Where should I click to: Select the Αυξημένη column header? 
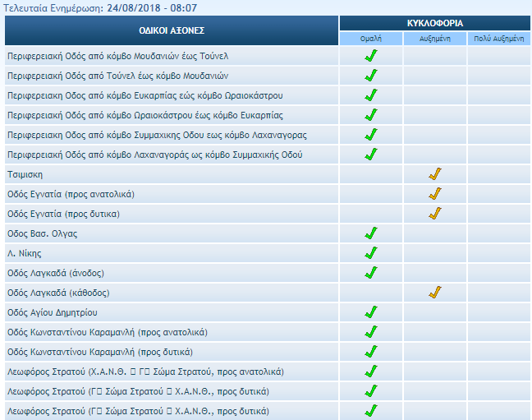[x=435, y=39]
